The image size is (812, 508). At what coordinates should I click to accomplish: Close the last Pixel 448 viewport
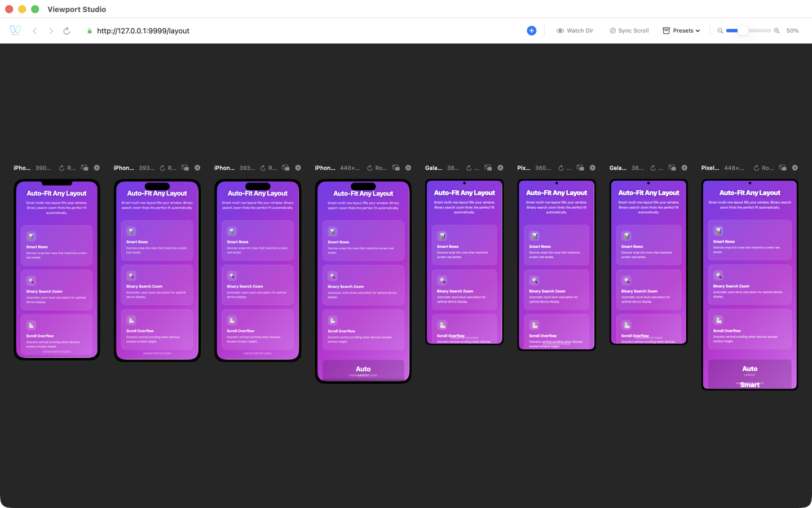[x=795, y=168]
